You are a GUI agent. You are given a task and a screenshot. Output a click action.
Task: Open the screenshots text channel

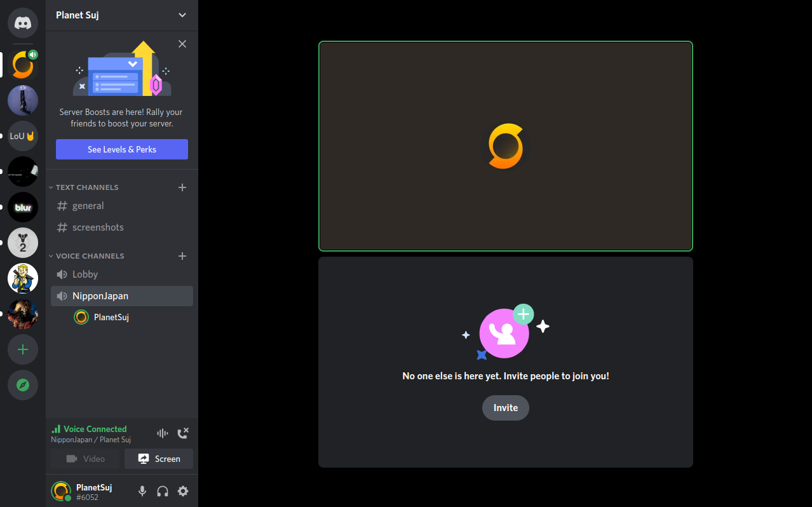pyautogui.click(x=122, y=227)
